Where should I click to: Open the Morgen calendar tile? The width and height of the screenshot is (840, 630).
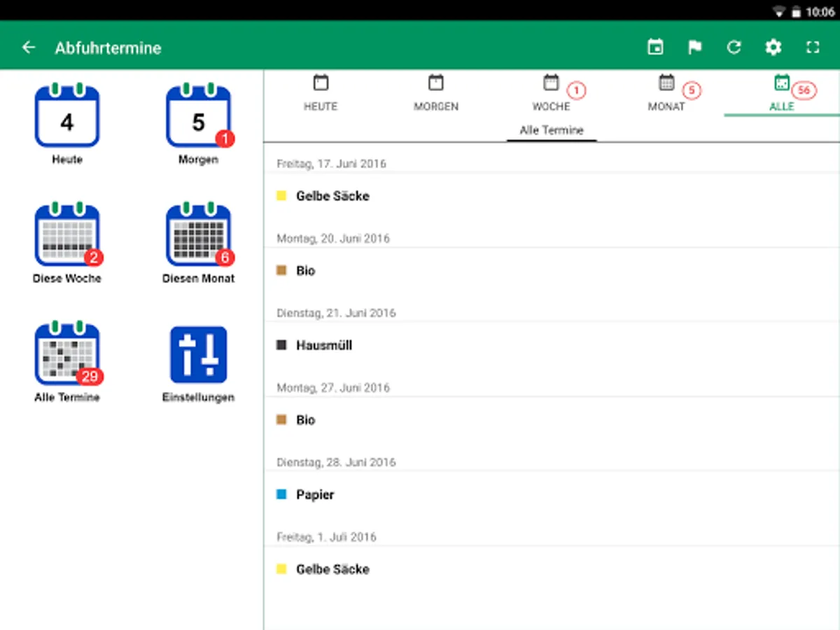pos(198,123)
